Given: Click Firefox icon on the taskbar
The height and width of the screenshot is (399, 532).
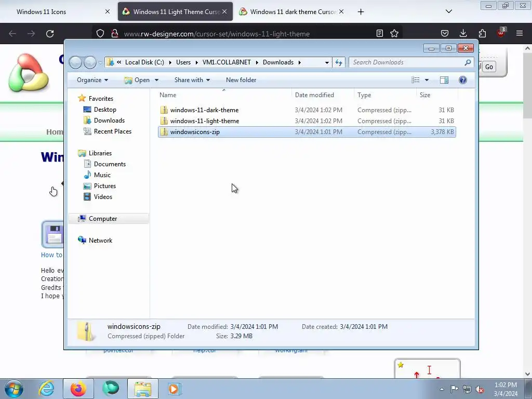Looking at the screenshot, I should point(78,389).
